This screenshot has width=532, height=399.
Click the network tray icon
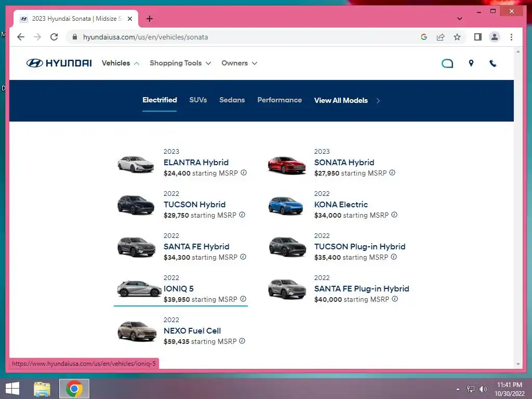470,389
